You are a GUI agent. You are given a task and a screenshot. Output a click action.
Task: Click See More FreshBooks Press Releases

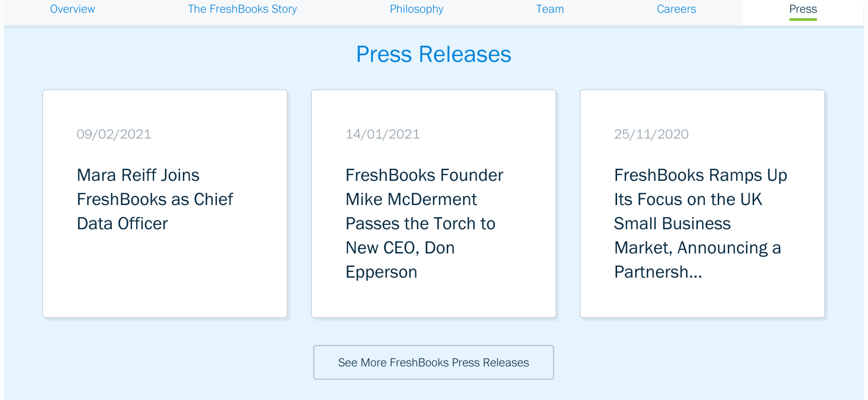click(433, 362)
